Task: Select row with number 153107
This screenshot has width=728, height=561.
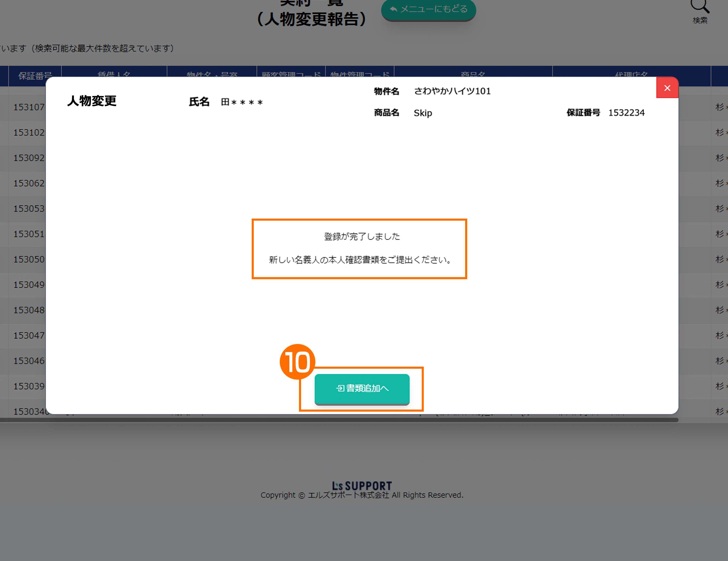Action: click(x=29, y=107)
